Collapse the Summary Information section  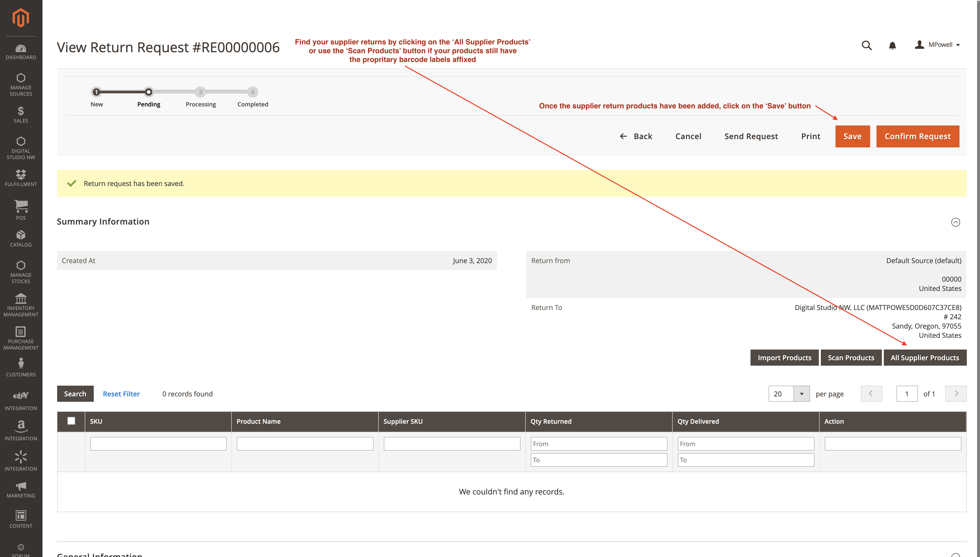(955, 222)
